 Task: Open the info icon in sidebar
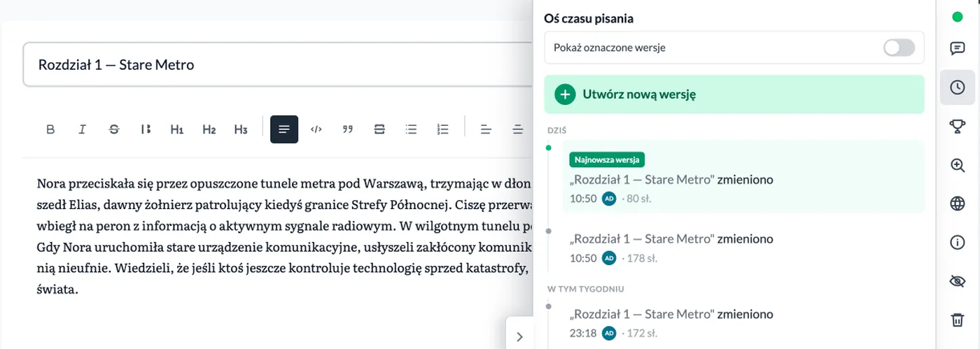[957, 243]
